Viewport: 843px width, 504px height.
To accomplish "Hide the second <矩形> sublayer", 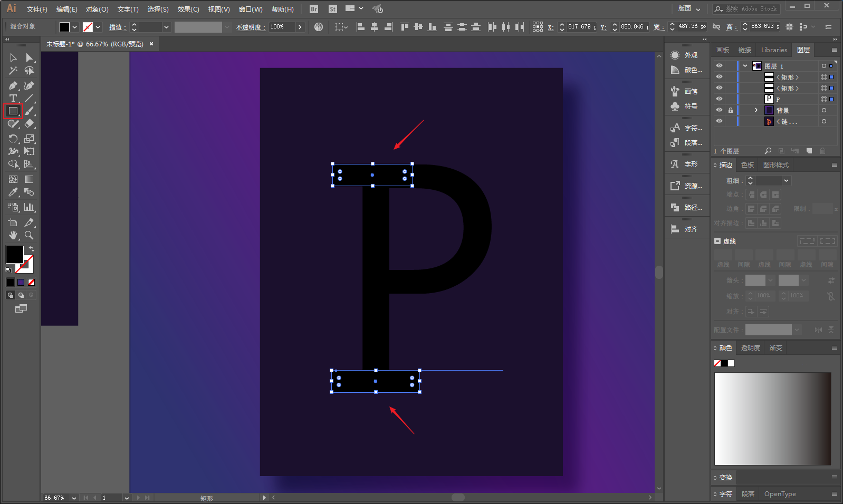I will (x=719, y=88).
